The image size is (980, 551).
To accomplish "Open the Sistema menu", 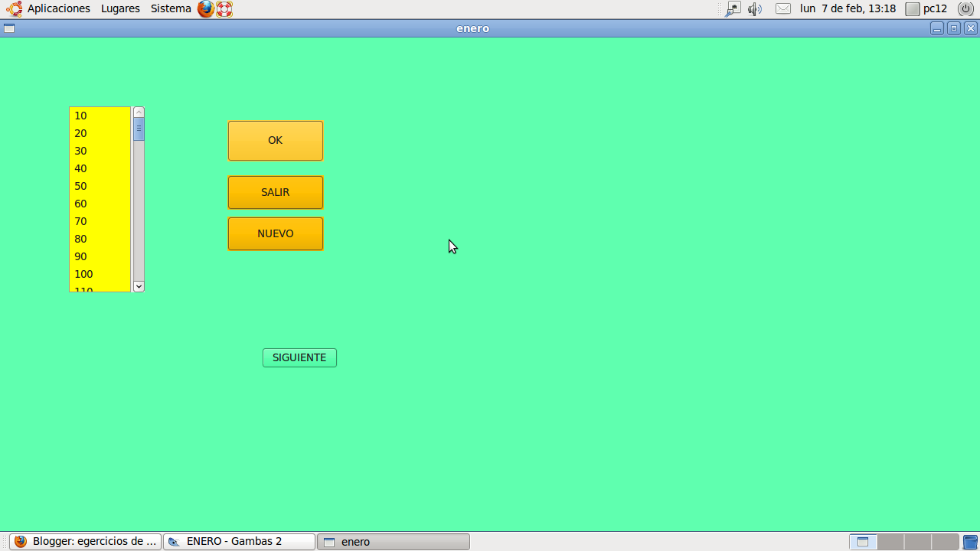I will click(171, 9).
